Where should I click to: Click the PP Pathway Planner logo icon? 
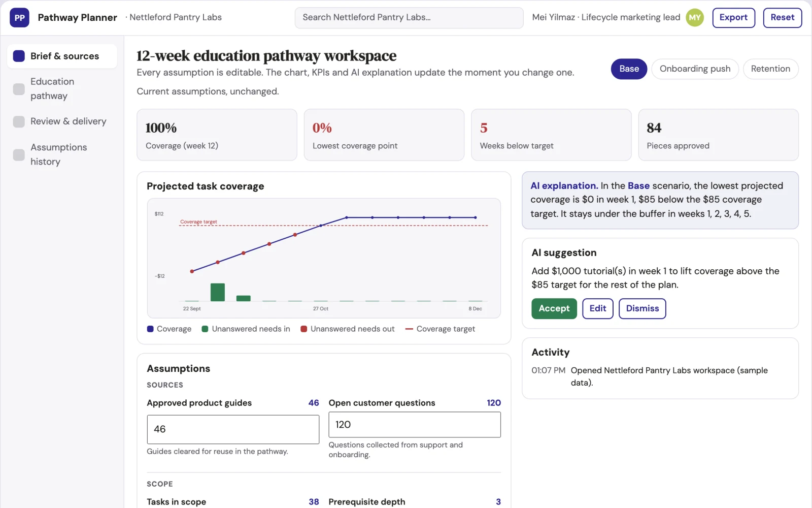pyautogui.click(x=19, y=18)
